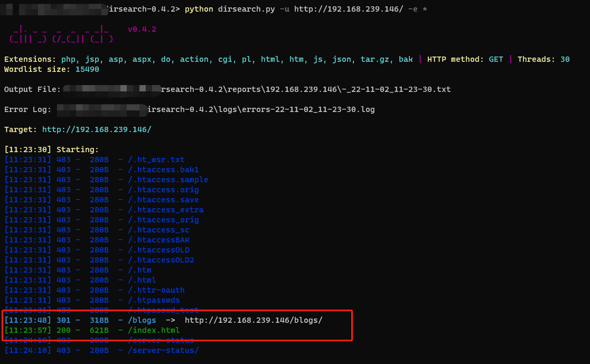Click the aspx extension in the list
The width and height of the screenshot is (590, 364).
142,60
